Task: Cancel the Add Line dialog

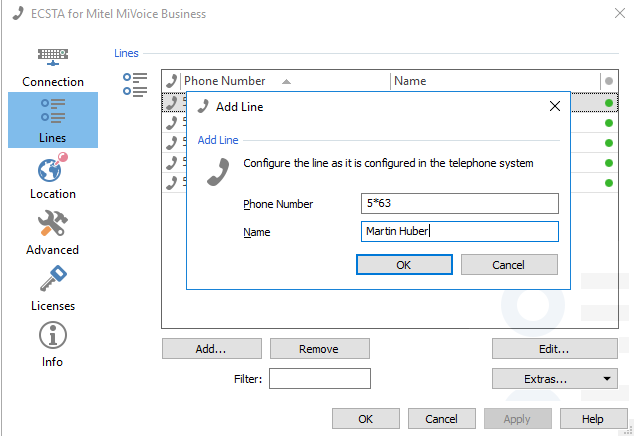Action: tap(508, 265)
